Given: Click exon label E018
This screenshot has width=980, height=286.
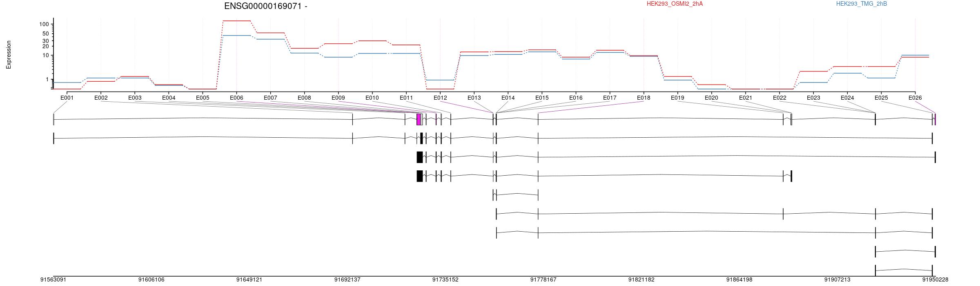Looking at the screenshot, I should (644, 98).
